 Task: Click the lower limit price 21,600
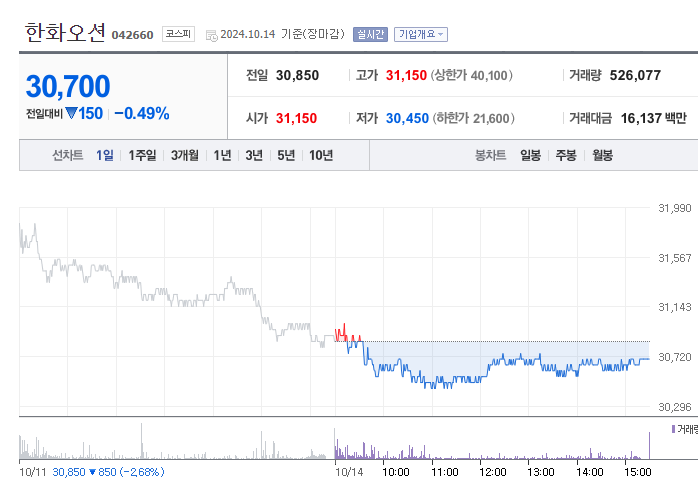[491, 118]
